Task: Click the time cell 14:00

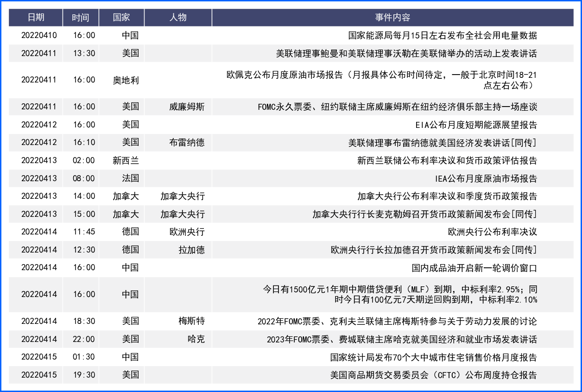Action: click(84, 196)
